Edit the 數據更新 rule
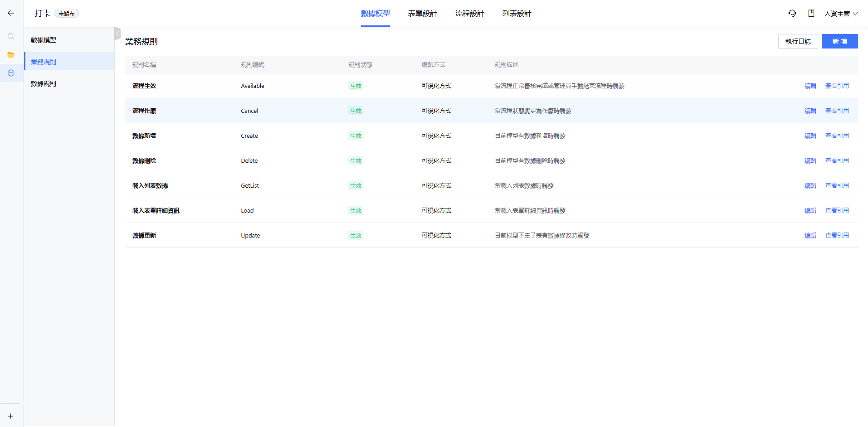 click(810, 235)
